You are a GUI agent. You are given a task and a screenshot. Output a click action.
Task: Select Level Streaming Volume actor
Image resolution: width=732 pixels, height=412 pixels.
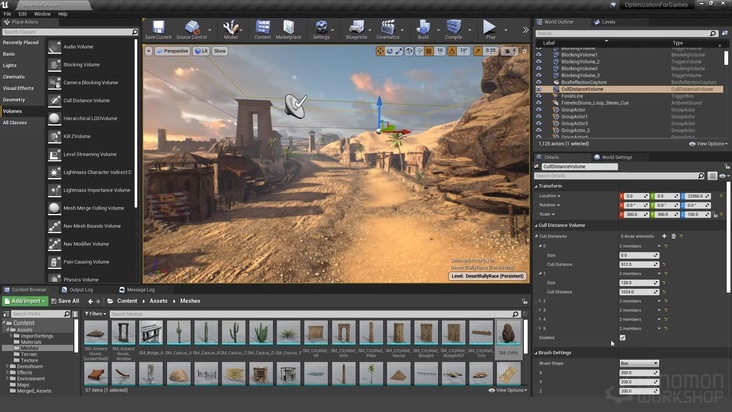tap(91, 154)
